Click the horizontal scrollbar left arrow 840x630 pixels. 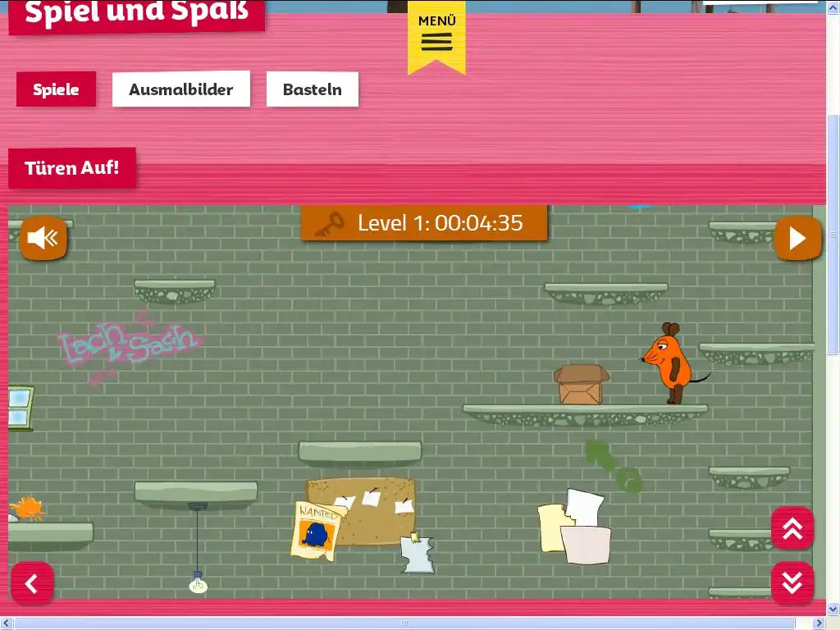click(6, 623)
